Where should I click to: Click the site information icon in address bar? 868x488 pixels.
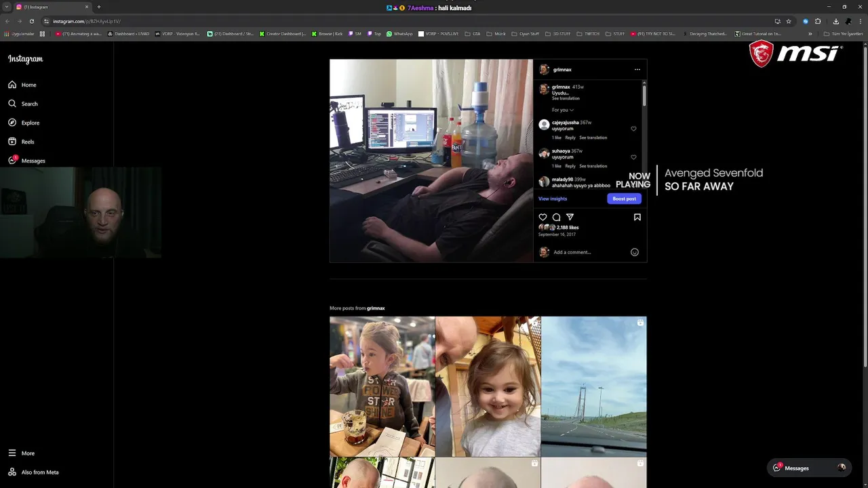[46, 21]
